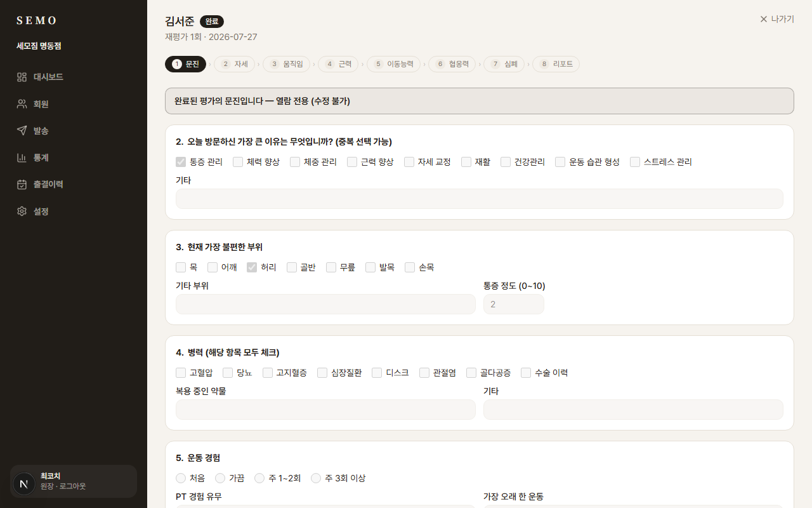The height and width of the screenshot is (508, 812).
Task: Go to step 3 움직임
Action: click(x=287, y=64)
